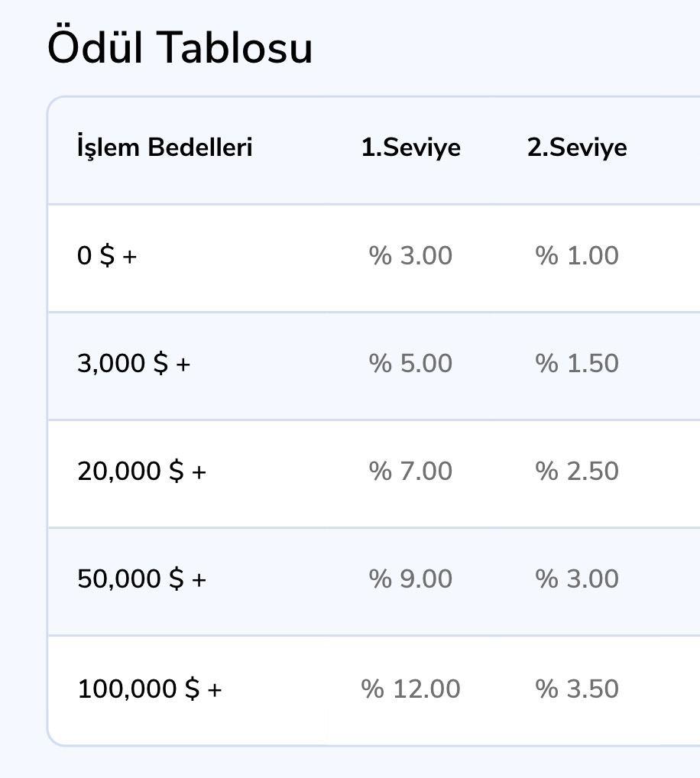This screenshot has width=700, height=778.
Task: Click the % 1.00 reward value
Action: coord(576,255)
